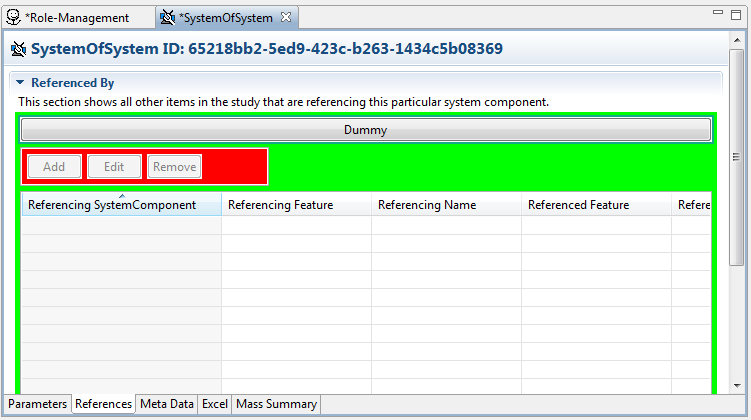Click the SystemOfSystem ID heading text
751x420 pixels.
[267, 49]
